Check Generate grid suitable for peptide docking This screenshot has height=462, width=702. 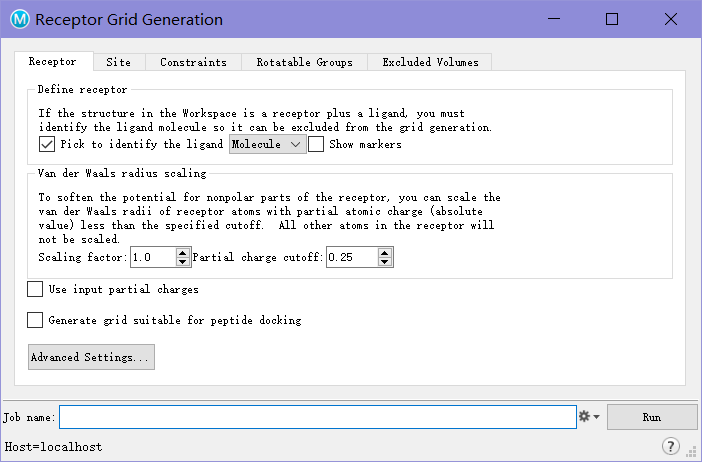(35, 320)
